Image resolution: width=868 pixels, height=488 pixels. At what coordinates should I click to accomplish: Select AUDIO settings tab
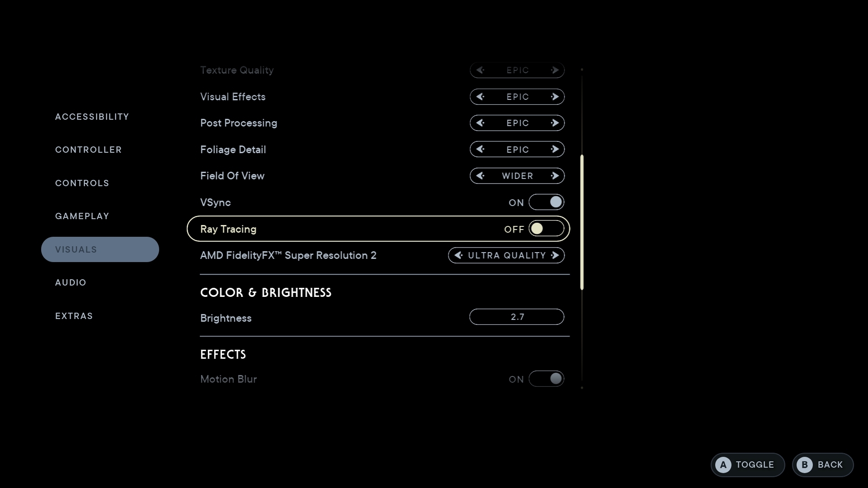71,282
